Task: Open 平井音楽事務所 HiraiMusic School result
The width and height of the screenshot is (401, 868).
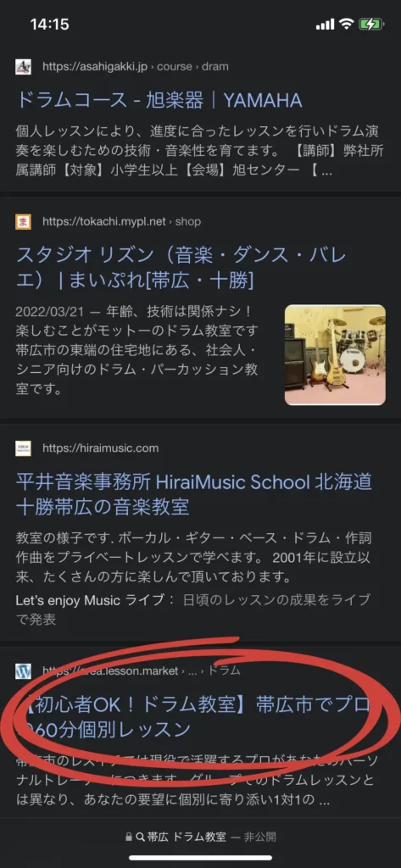Action: tap(194, 494)
